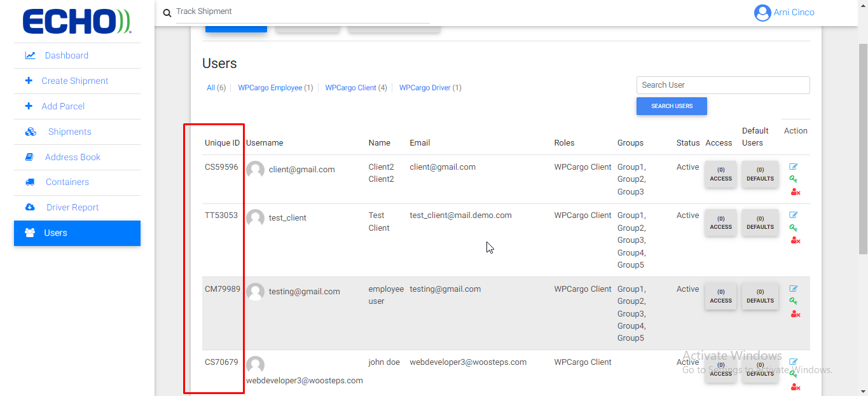Image resolution: width=868 pixels, height=396 pixels.
Task: Focus the Track Shipment input field
Action: coord(303,11)
